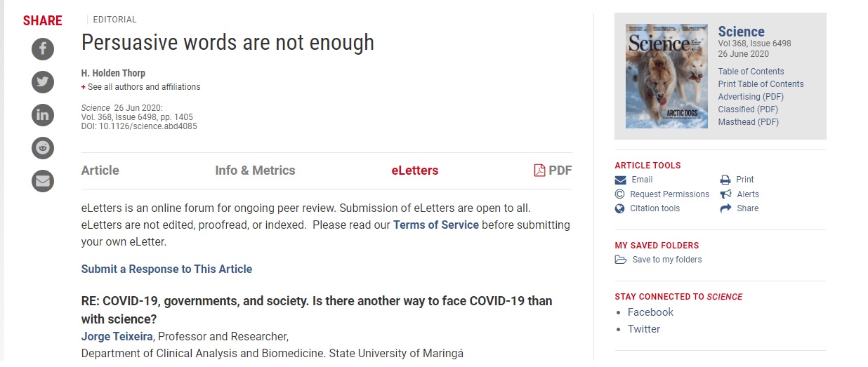Share article on LinkedIn icon
Screen dimensions: 868x367
(x=43, y=114)
